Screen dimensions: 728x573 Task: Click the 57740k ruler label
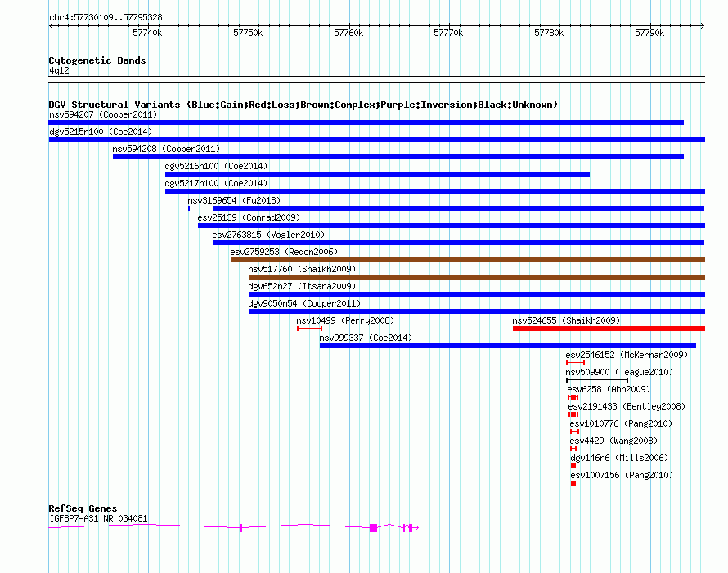click(147, 33)
